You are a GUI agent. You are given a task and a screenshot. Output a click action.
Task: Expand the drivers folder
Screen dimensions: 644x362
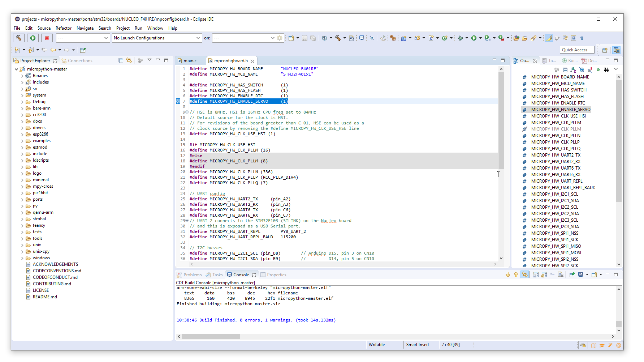tap(22, 128)
